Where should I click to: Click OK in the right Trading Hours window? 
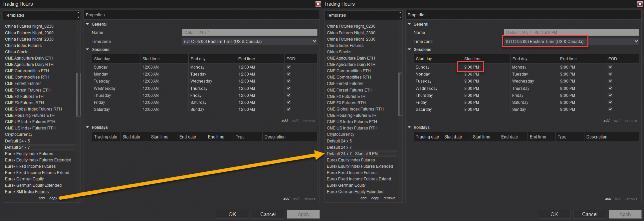[x=554, y=214]
